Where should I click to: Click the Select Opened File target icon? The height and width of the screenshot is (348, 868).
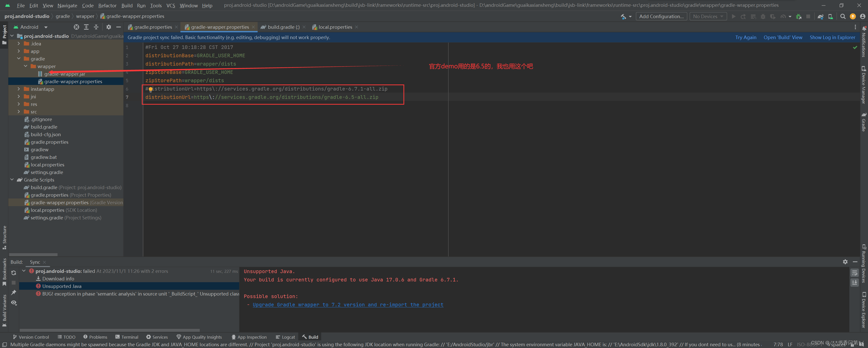tap(76, 27)
